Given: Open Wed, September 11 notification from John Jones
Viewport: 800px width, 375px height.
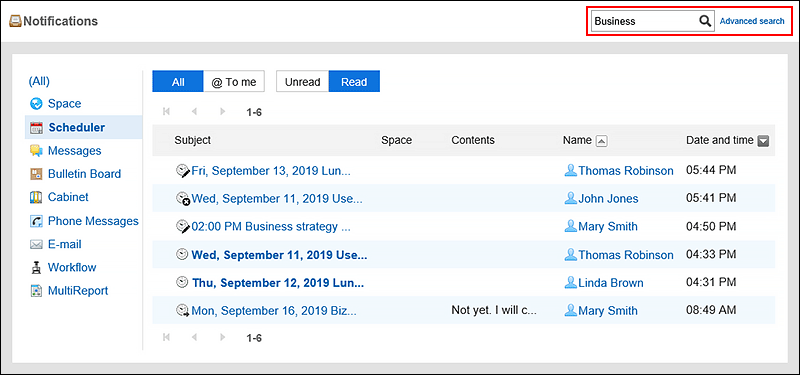Looking at the screenshot, I should coord(277,198).
